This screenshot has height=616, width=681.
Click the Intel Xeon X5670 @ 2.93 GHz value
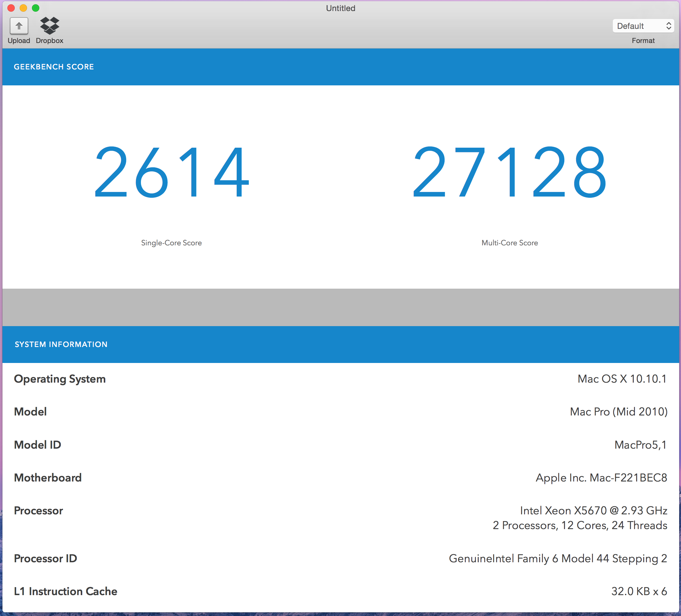(593, 510)
